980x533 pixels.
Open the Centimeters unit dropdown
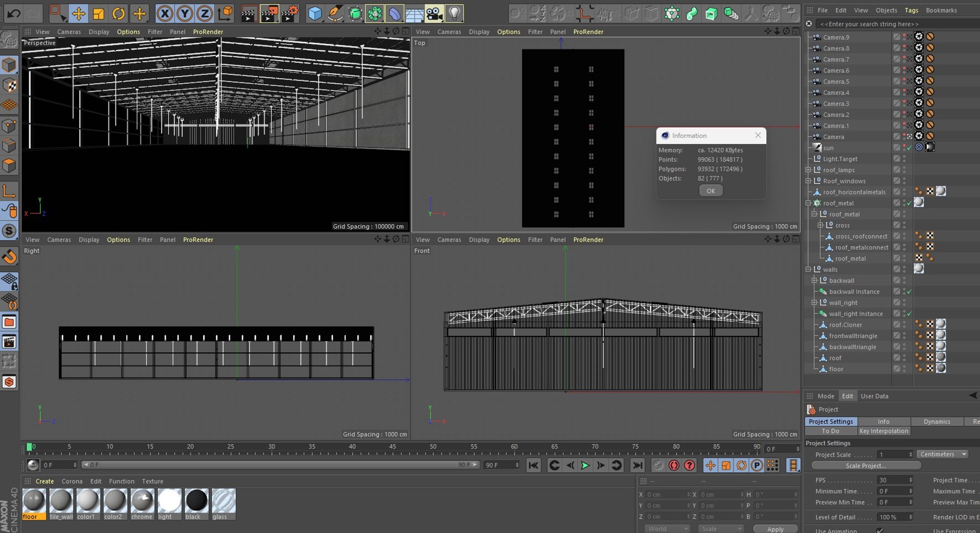[942, 454]
